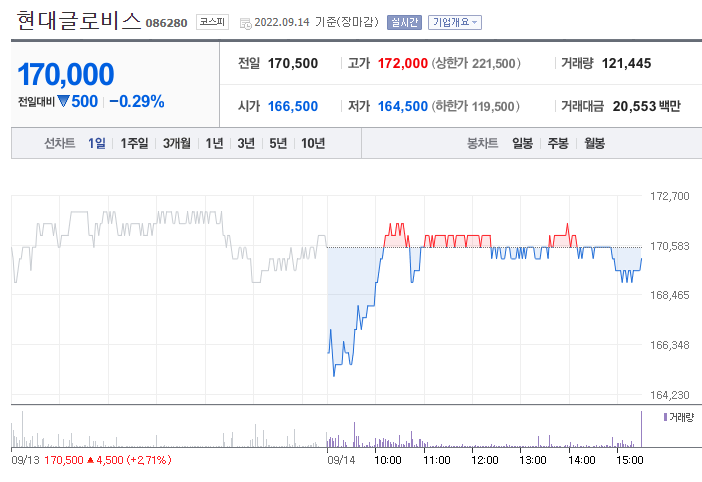Viewport: 702px width, 482px height.
Task: Click the 15:00 time axis label
Action: coord(630,460)
